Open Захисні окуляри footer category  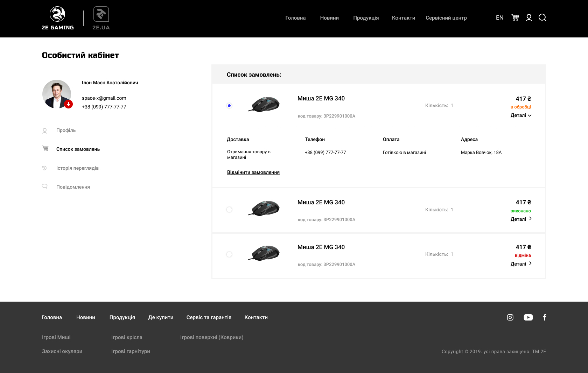(x=62, y=351)
